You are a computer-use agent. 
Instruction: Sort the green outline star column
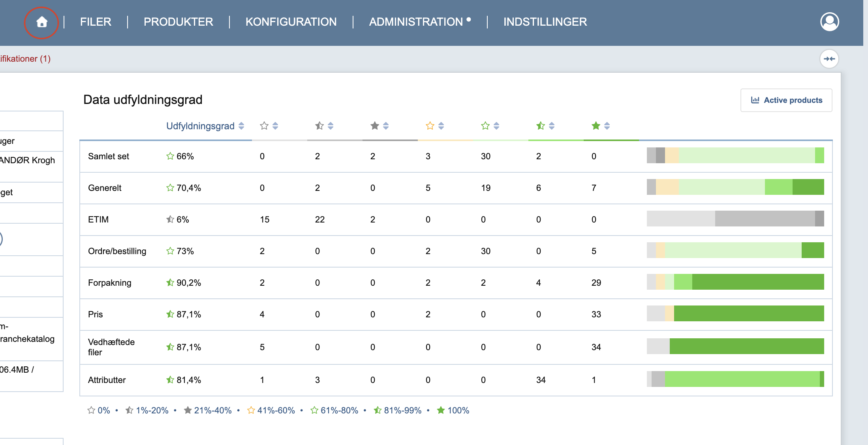(496, 126)
